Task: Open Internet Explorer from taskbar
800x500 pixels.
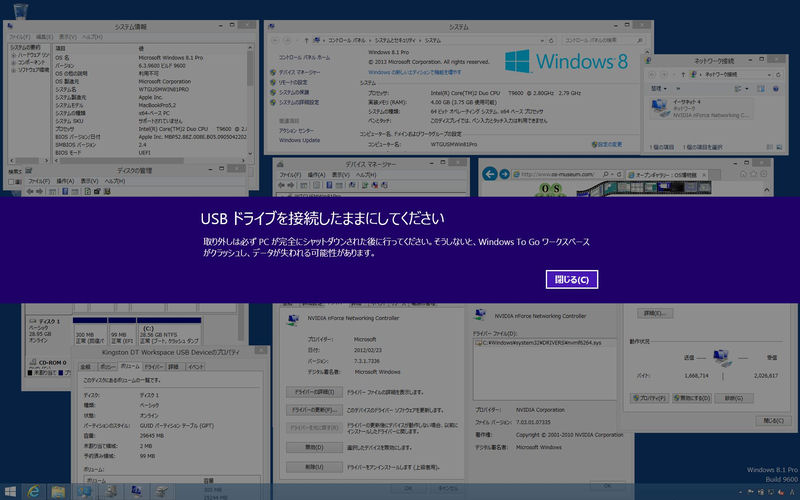Action: tap(33, 491)
